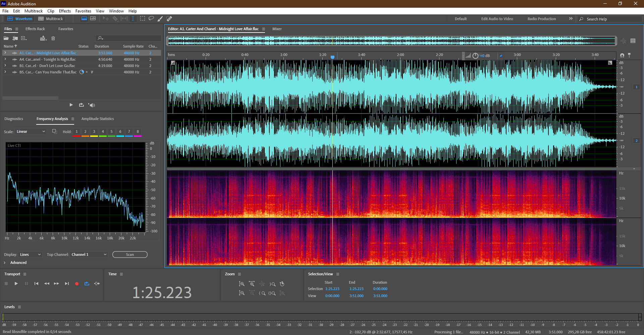Screen dimensions: 644x335
Task: Open the Mixer tab
Action: 277,29
